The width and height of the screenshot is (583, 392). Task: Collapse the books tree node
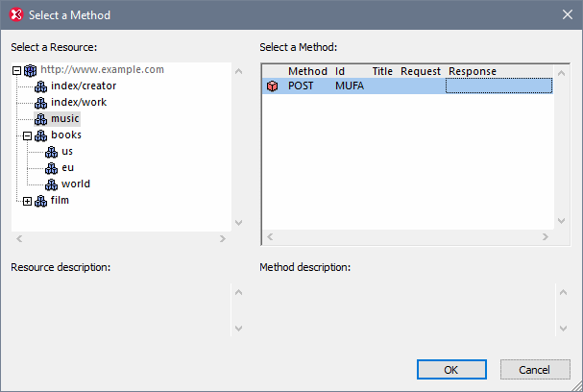tap(28, 135)
